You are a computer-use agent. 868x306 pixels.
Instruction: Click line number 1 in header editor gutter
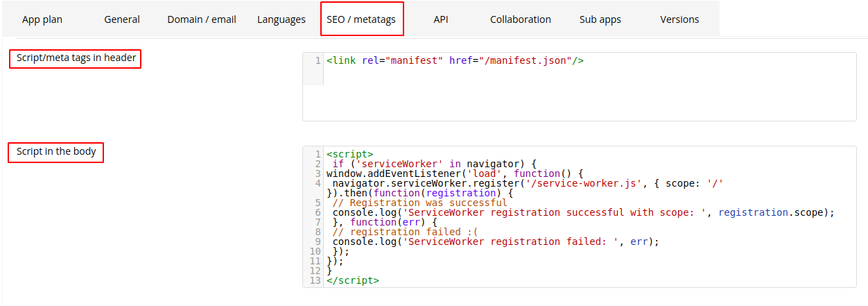click(318, 60)
